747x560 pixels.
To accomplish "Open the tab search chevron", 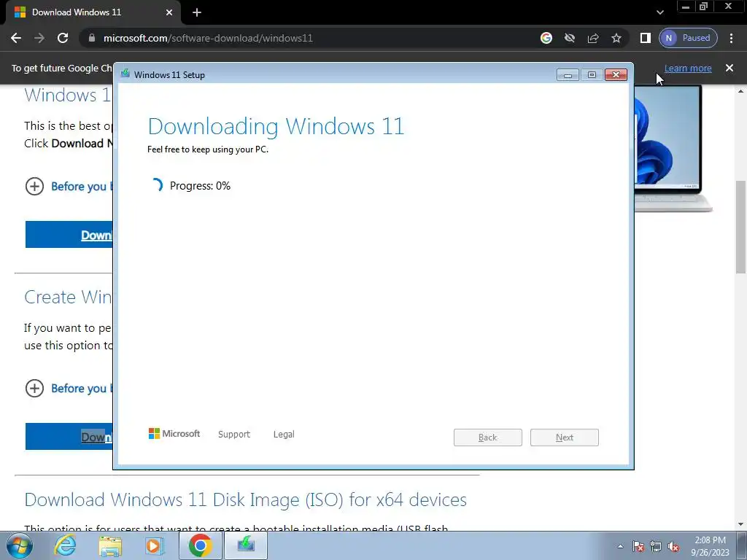I will [659, 13].
